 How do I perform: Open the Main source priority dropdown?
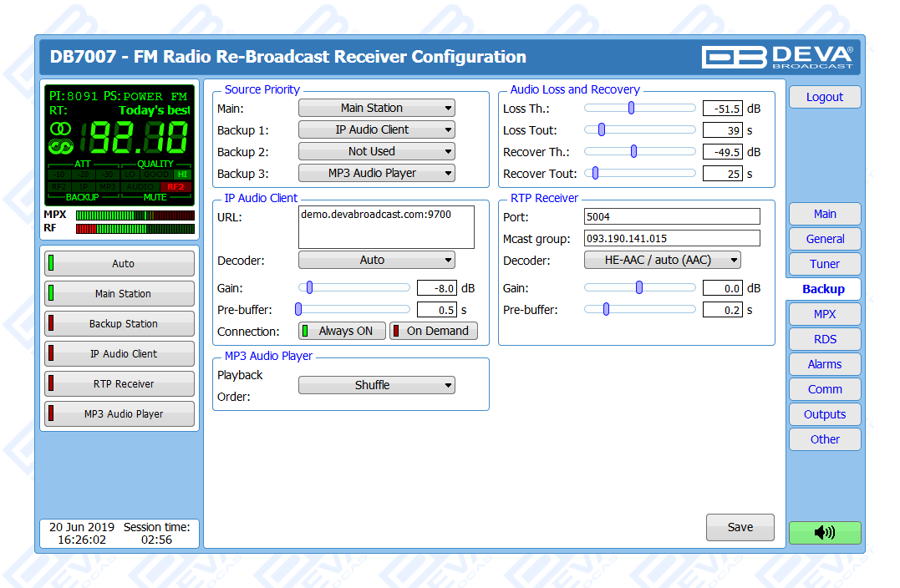point(376,108)
